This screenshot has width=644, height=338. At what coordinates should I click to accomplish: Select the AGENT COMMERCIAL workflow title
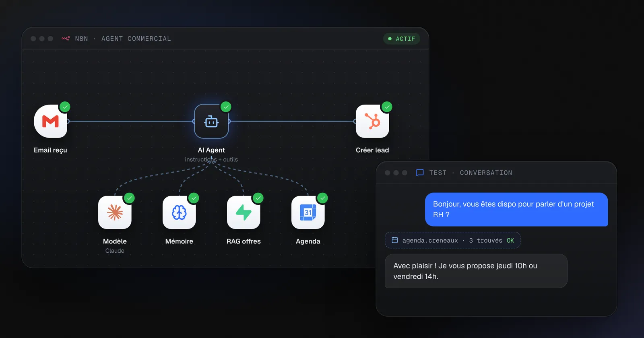136,39
